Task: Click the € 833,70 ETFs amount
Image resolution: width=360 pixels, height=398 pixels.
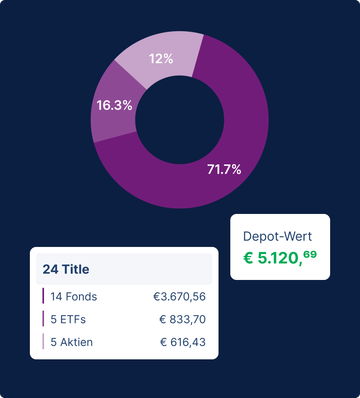Action: [x=182, y=319]
